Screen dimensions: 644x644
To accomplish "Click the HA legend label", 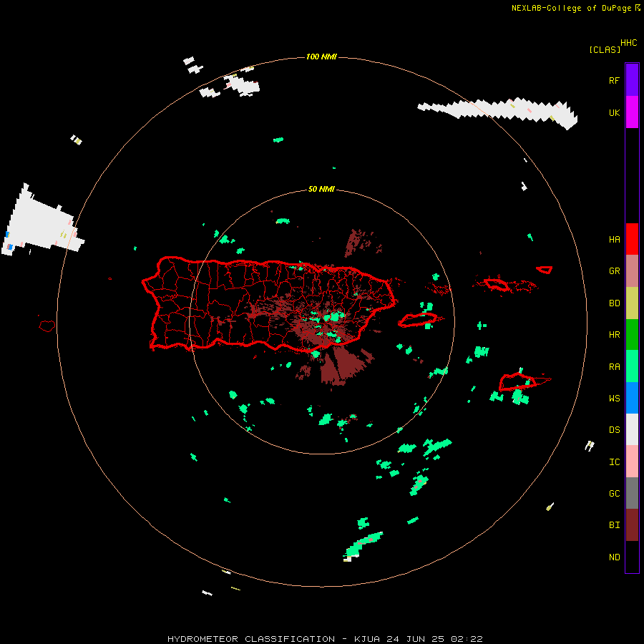I will (x=614, y=240).
